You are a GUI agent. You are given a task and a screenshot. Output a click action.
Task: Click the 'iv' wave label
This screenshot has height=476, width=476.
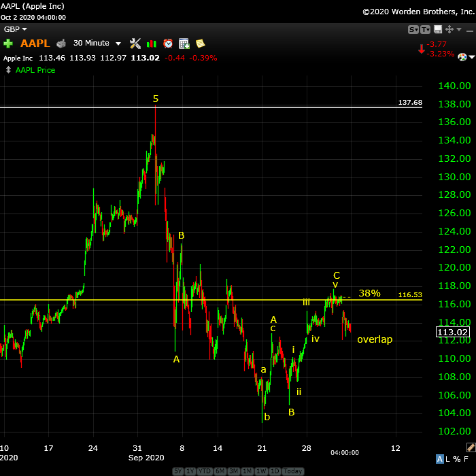(x=316, y=339)
